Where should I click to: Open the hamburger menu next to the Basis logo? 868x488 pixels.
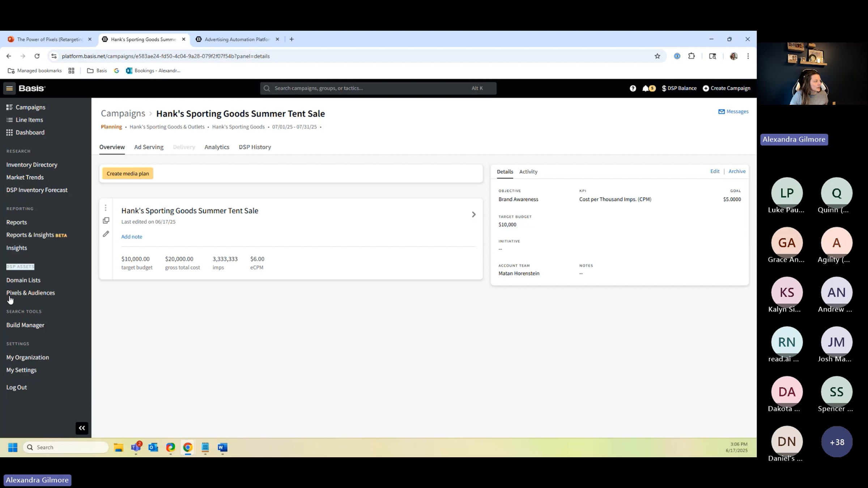pos(9,88)
